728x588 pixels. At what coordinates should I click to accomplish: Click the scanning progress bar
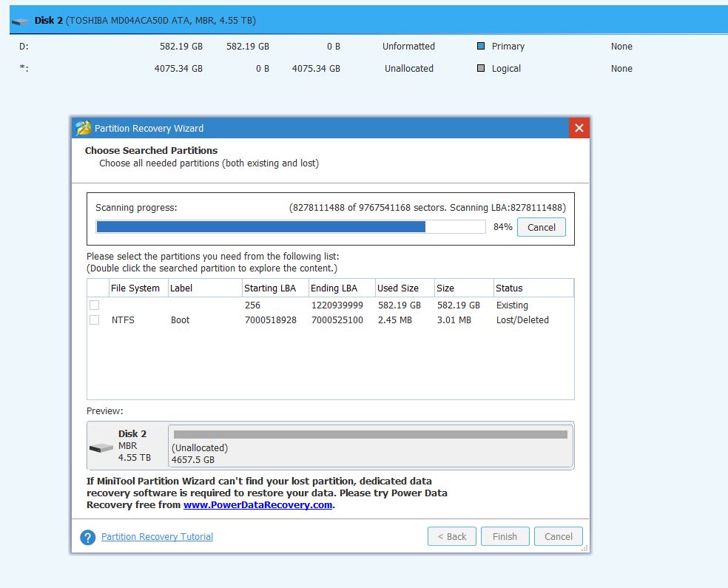(x=291, y=226)
